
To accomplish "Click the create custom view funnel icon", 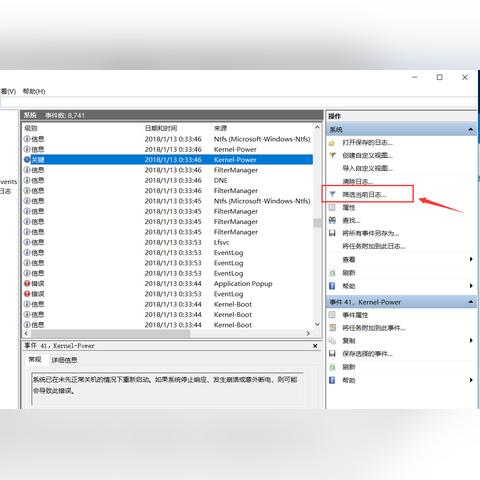I will pos(332,155).
